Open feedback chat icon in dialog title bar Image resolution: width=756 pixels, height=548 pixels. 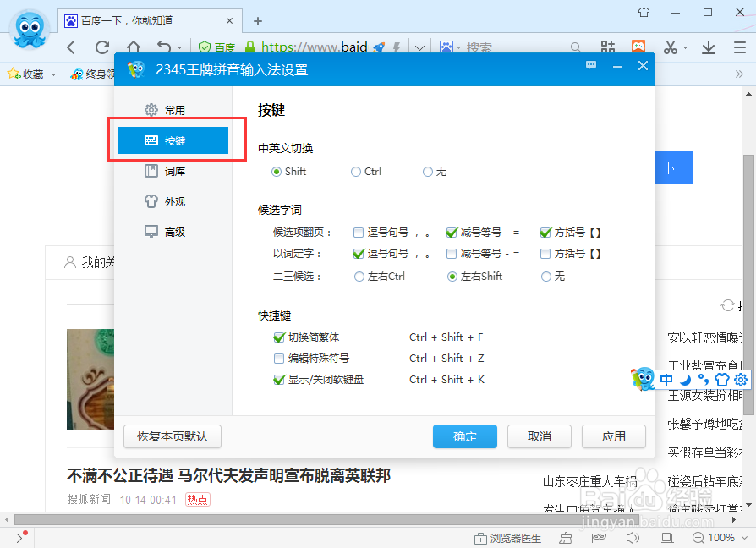[x=591, y=66]
